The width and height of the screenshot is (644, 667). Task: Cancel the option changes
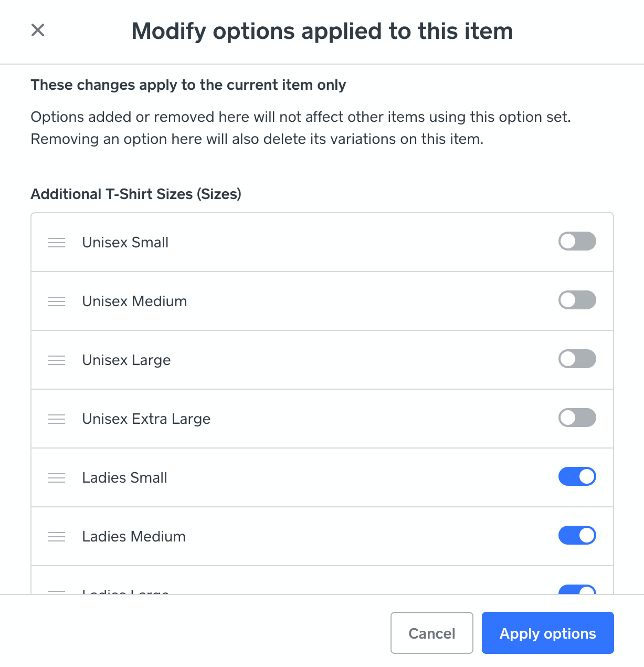(x=431, y=633)
